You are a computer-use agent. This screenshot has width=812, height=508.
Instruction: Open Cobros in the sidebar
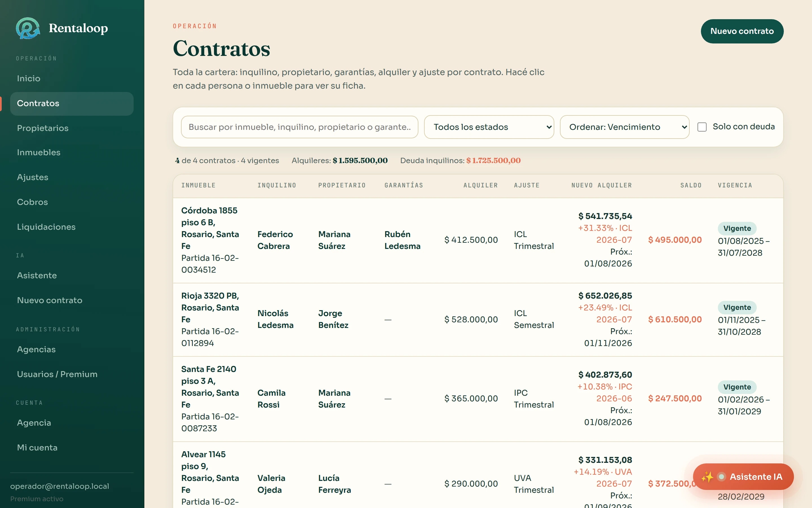[72, 202]
